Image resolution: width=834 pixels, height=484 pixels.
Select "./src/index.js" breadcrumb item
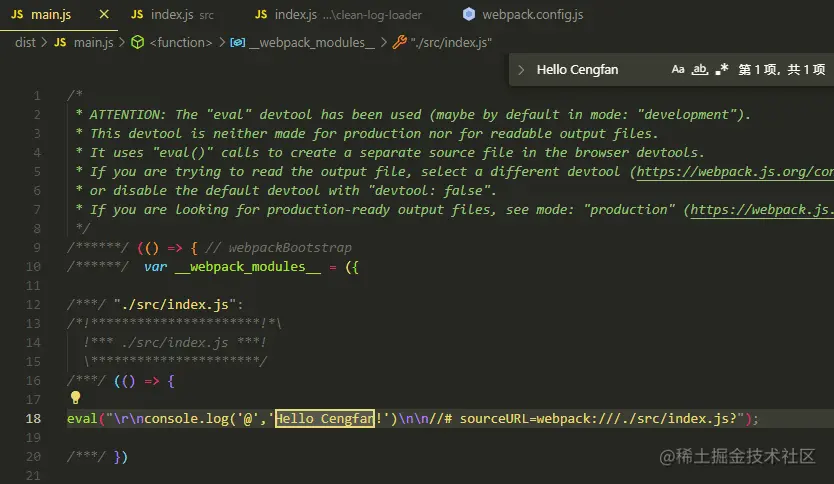click(451, 43)
